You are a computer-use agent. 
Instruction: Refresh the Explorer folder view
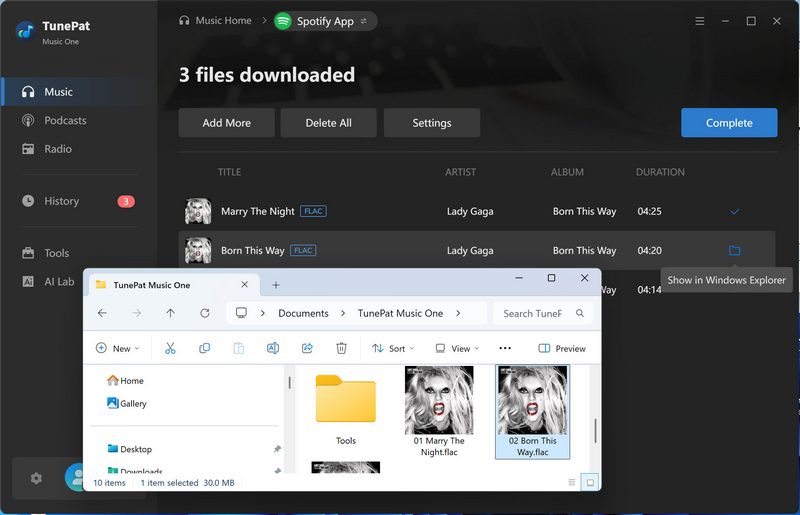pos(205,313)
